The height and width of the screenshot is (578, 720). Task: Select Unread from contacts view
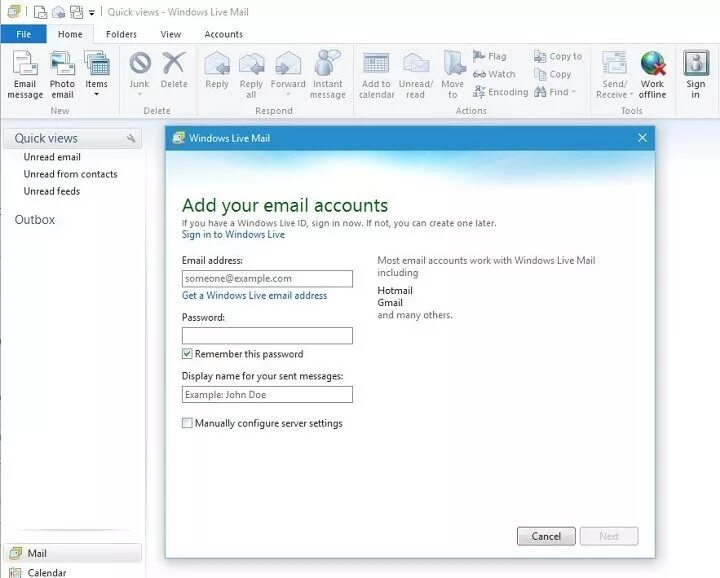pos(70,174)
